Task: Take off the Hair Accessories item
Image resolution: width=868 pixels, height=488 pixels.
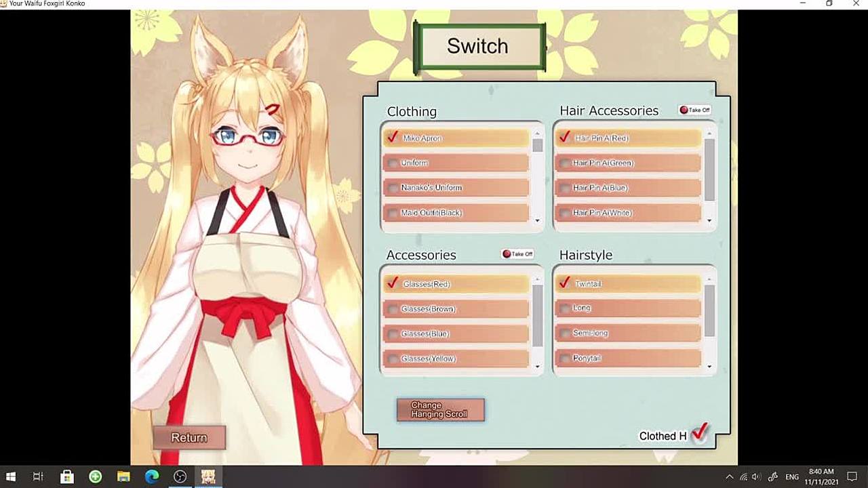Action: pyautogui.click(x=694, y=110)
